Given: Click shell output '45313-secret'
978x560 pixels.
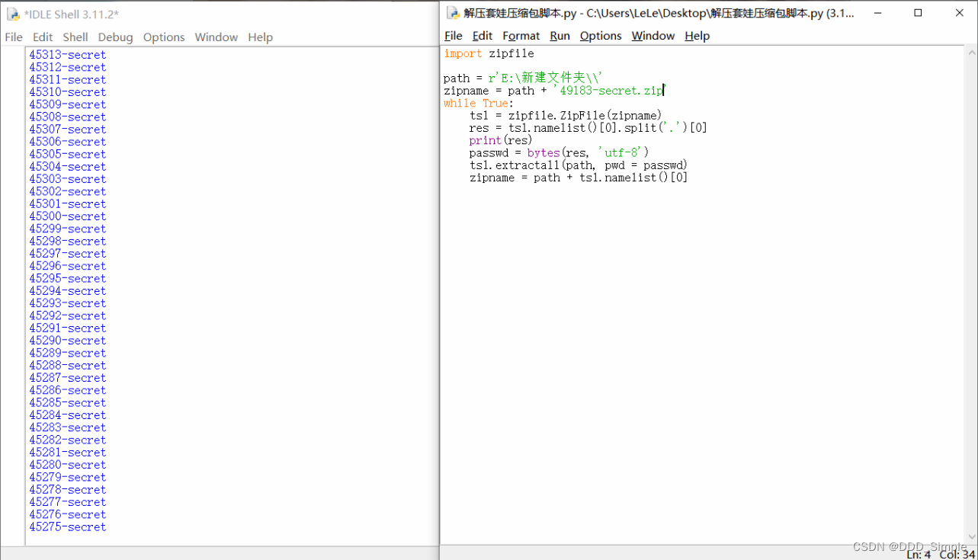Looking at the screenshot, I should (x=68, y=55).
